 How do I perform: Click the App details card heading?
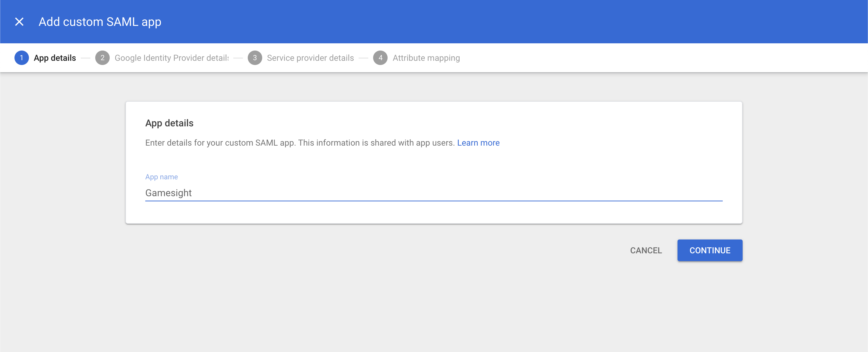tap(169, 123)
